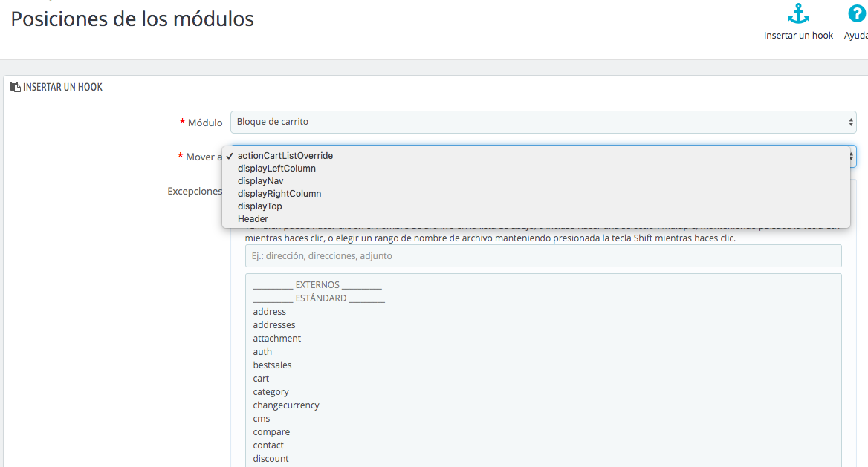Open the Ayuda help icon
The width and height of the screenshot is (868, 467).
(x=856, y=14)
